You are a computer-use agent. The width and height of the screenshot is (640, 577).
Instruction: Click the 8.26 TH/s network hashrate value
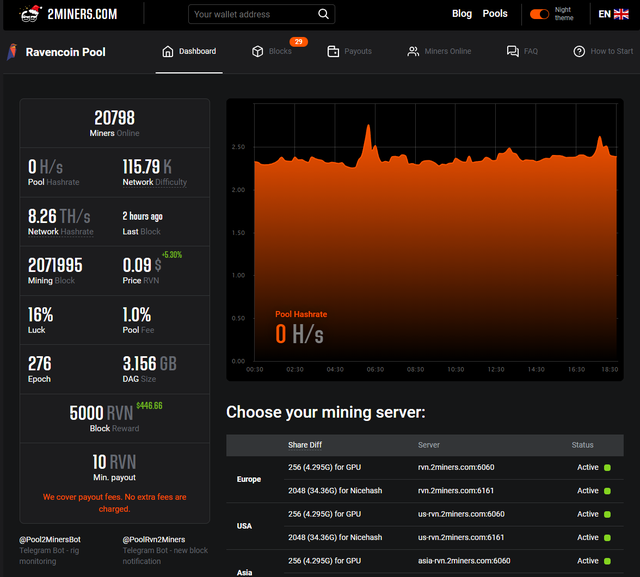coord(59,216)
